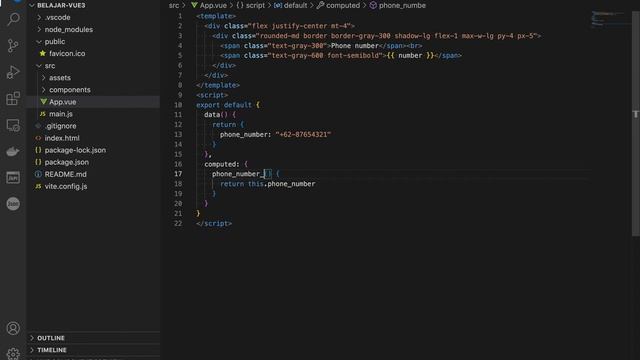Click the Vue icon next to App.vue
The width and height of the screenshot is (640, 360).
43,102
